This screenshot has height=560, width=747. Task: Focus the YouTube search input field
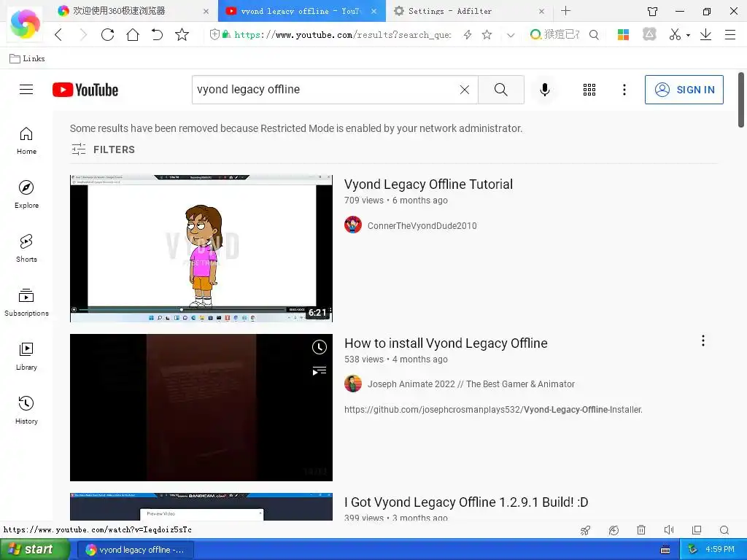(325, 90)
